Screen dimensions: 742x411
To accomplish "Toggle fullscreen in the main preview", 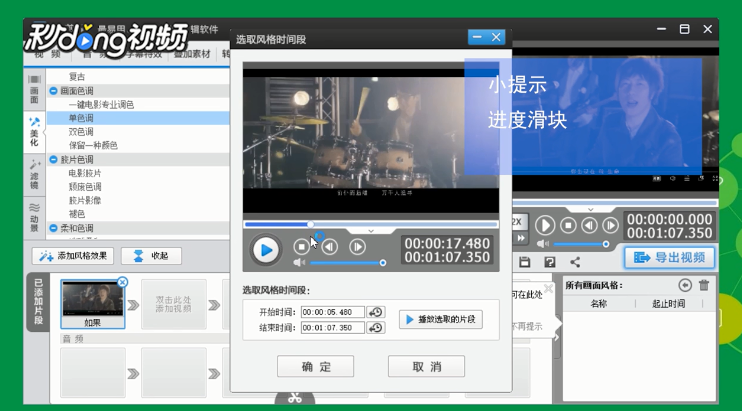I will click(x=716, y=179).
